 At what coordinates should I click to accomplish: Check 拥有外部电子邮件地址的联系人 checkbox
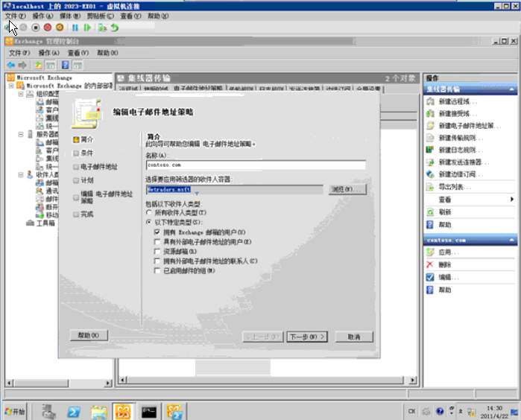(x=157, y=261)
